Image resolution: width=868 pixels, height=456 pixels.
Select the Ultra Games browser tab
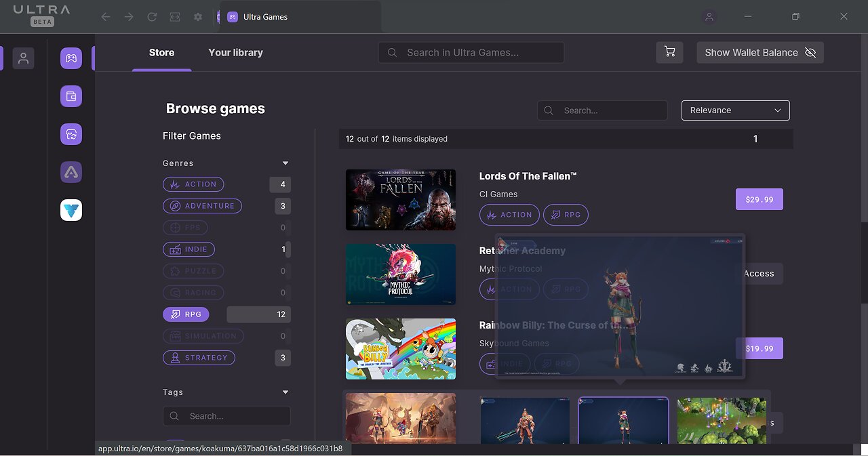(x=299, y=17)
